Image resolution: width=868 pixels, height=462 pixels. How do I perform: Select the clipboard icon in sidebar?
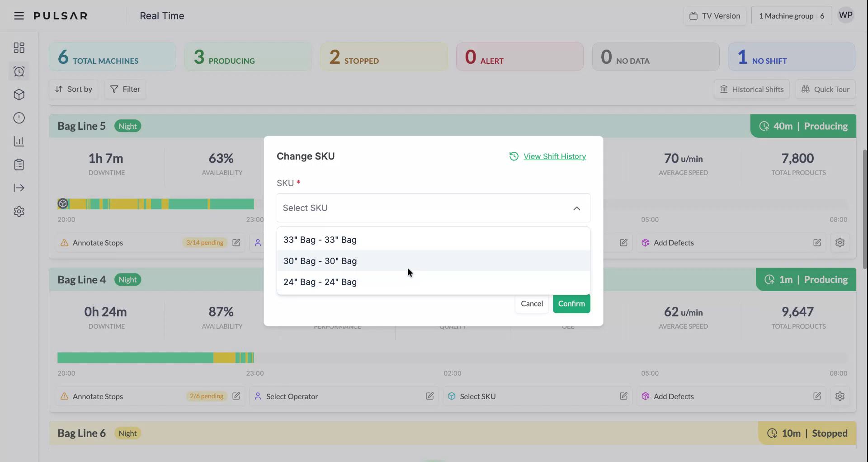[19, 164]
